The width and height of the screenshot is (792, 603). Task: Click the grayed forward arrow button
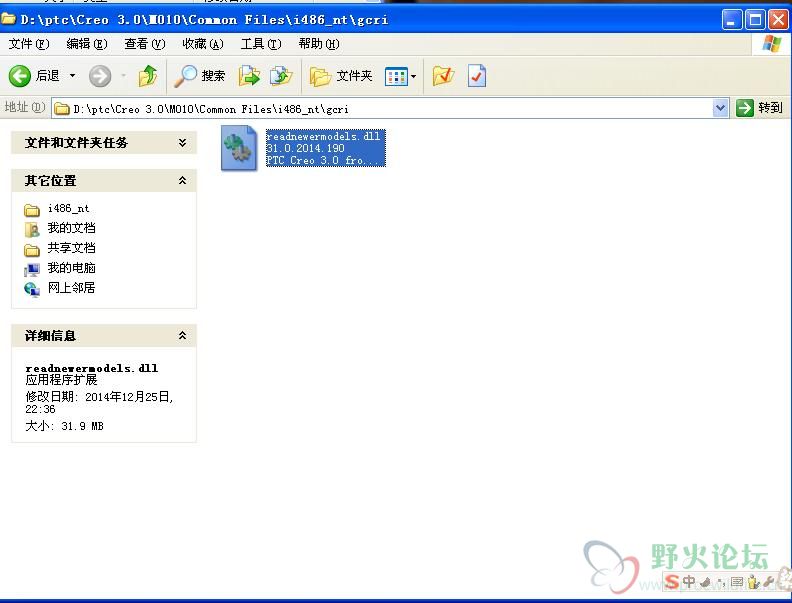point(100,76)
